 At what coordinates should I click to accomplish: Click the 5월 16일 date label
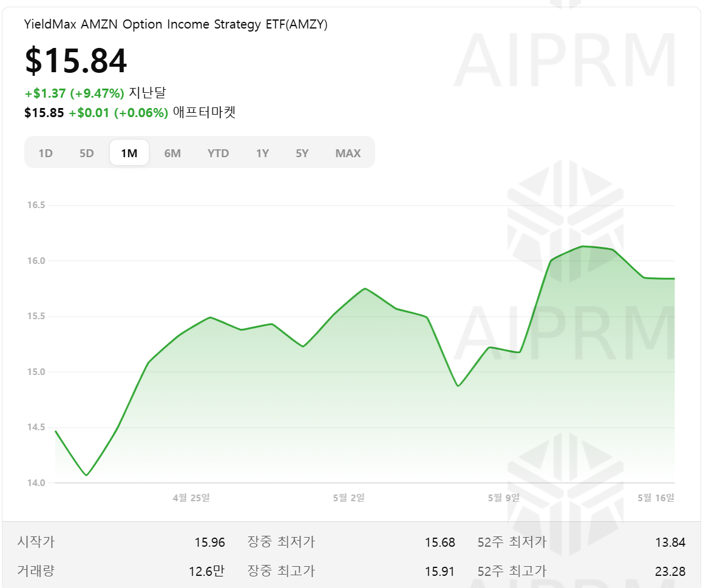click(656, 498)
